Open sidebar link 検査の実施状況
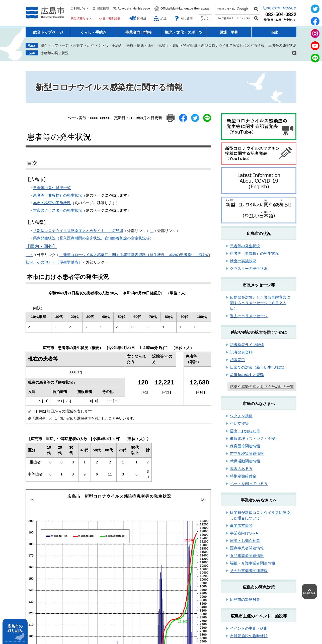Viewport: 322px width, 644px height. 243,261
